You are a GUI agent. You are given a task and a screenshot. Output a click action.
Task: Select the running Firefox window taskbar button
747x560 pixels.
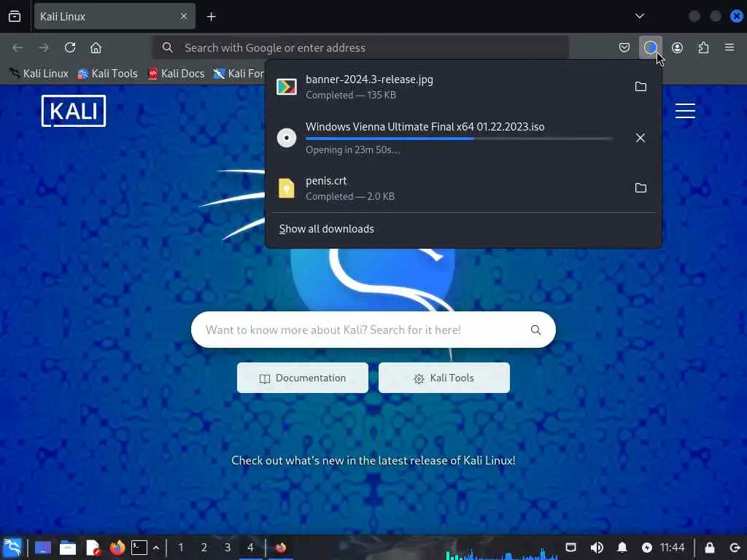click(x=281, y=548)
